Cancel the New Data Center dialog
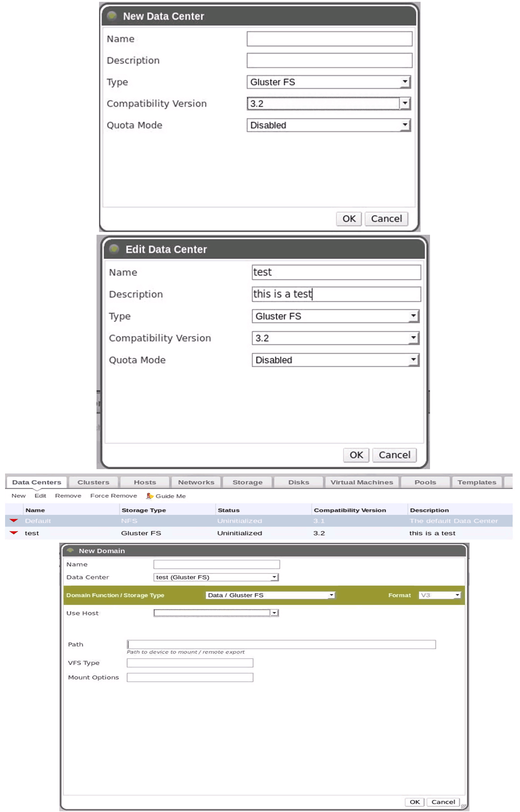Image resolution: width=520 pixels, height=812 pixels. pos(386,219)
